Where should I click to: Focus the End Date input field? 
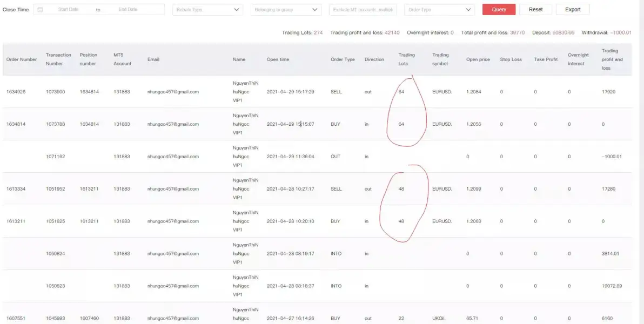click(128, 10)
